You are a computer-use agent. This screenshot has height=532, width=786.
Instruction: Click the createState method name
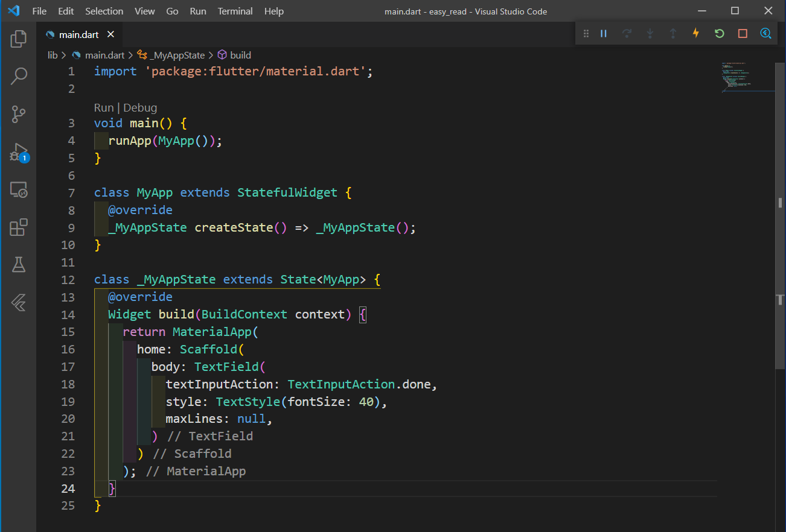pos(234,228)
